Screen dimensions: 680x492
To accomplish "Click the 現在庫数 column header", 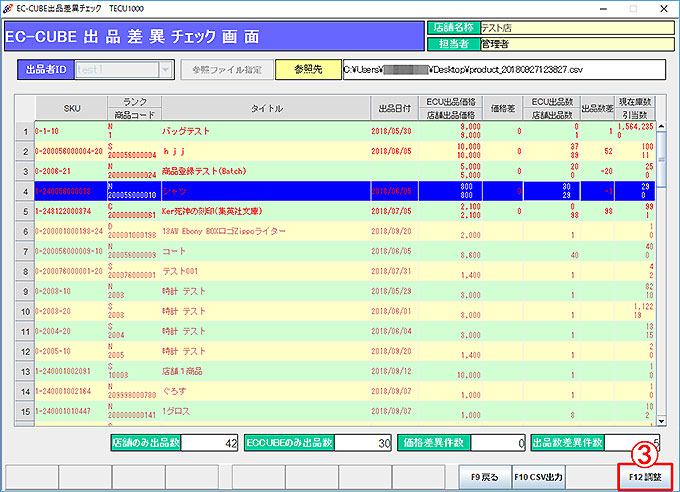I will (634, 102).
